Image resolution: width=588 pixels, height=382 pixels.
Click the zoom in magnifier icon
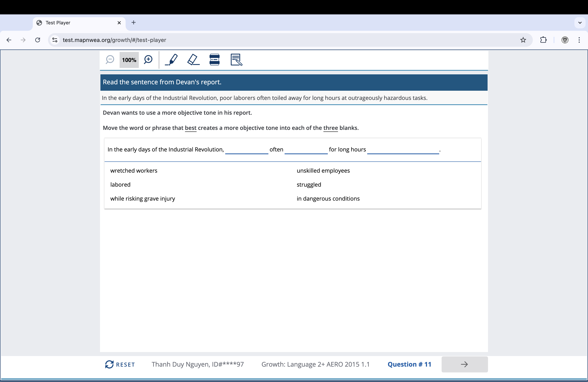click(148, 60)
